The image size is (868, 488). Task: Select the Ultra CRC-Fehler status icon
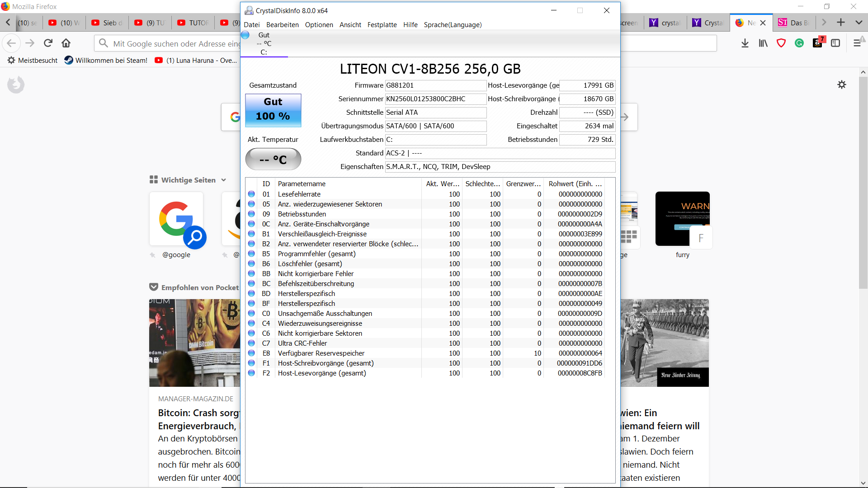pos(251,343)
